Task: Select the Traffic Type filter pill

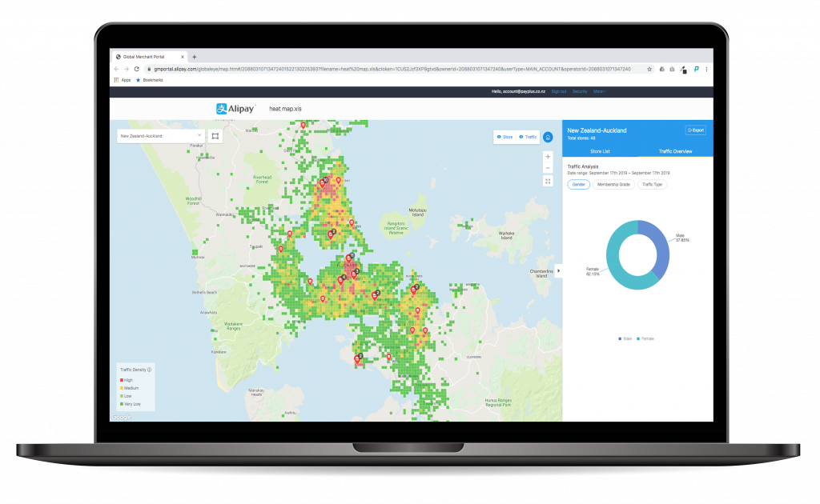Action: point(652,184)
